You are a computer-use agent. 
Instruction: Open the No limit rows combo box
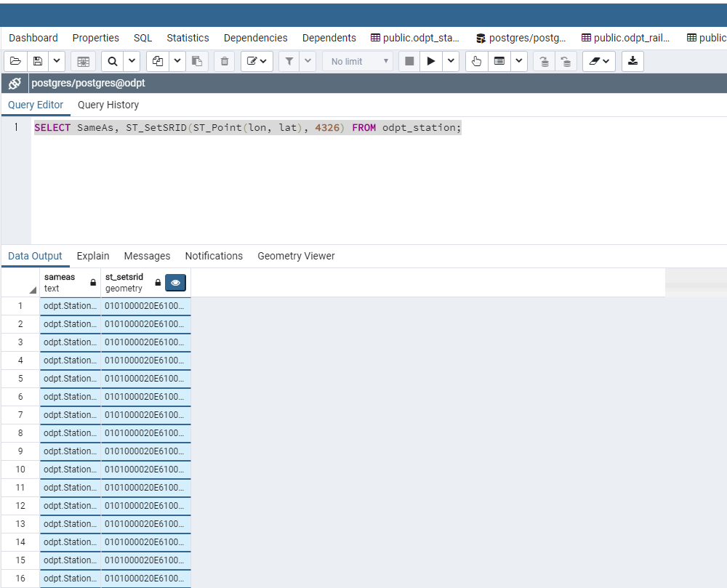pyautogui.click(x=358, y=61)
